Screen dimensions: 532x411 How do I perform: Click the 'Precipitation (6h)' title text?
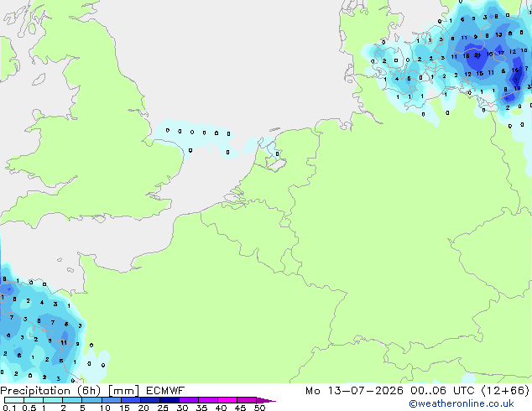[50, 391]
